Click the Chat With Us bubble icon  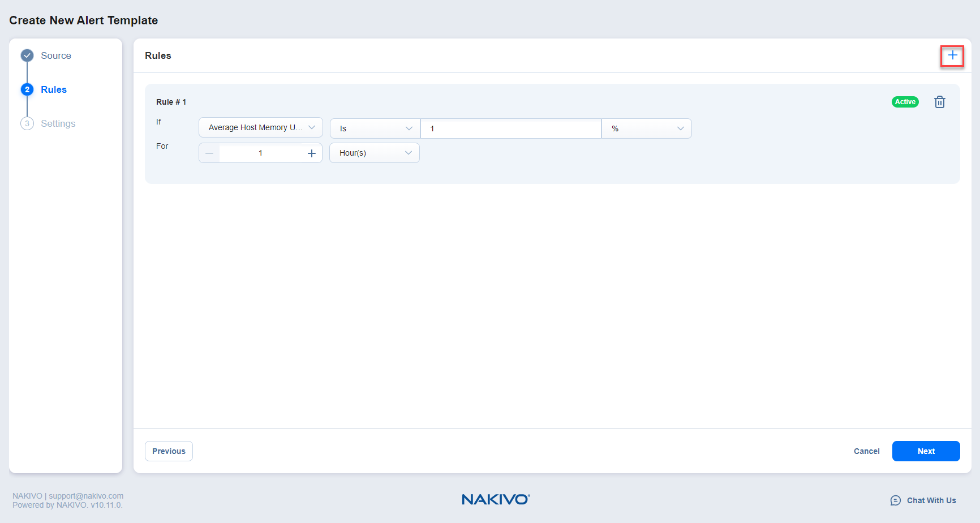895,500
